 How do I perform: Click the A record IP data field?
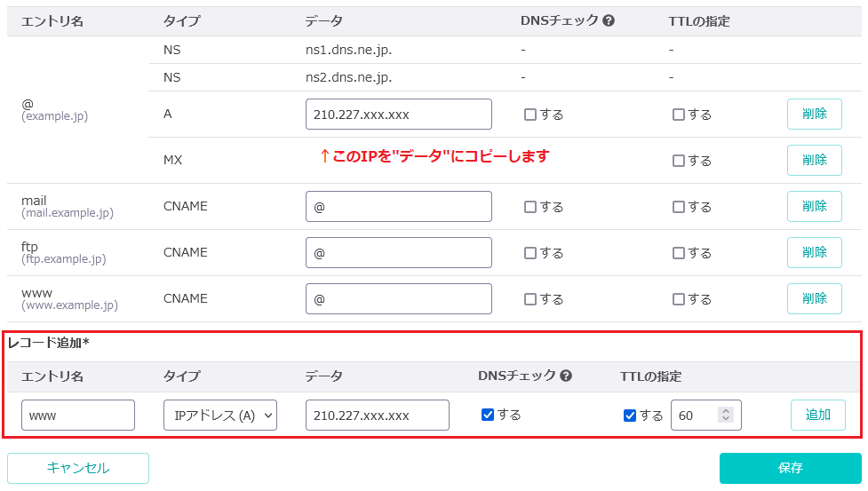coord(399,115)
